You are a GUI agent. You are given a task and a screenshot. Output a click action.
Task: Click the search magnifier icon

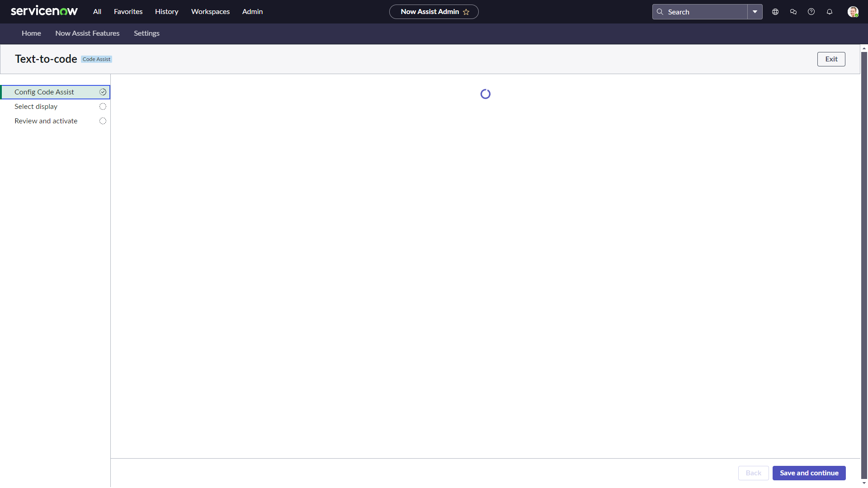660,12
